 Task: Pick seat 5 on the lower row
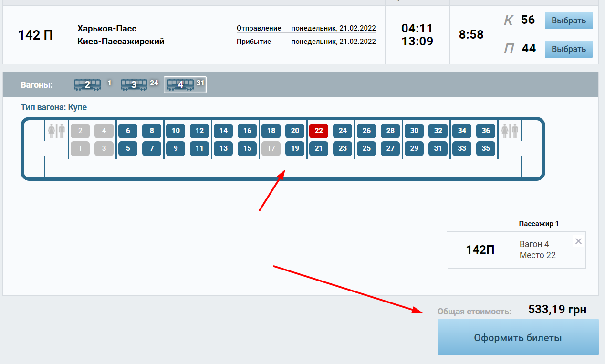click(128, 148)
